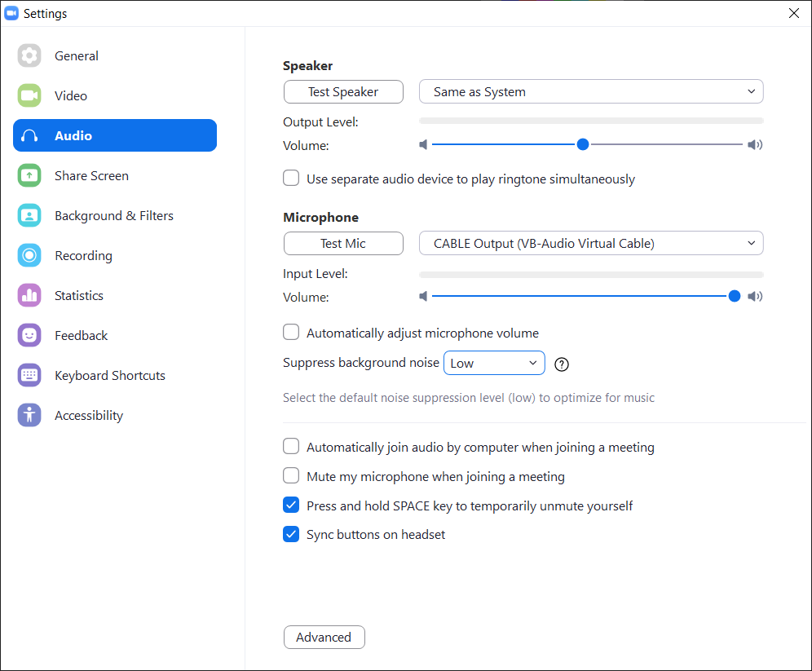Open the Keyboard Shortcuts sidebar icon
This screenshot has height=671, width=812.
pyautogui.click(x=29, y=375)
